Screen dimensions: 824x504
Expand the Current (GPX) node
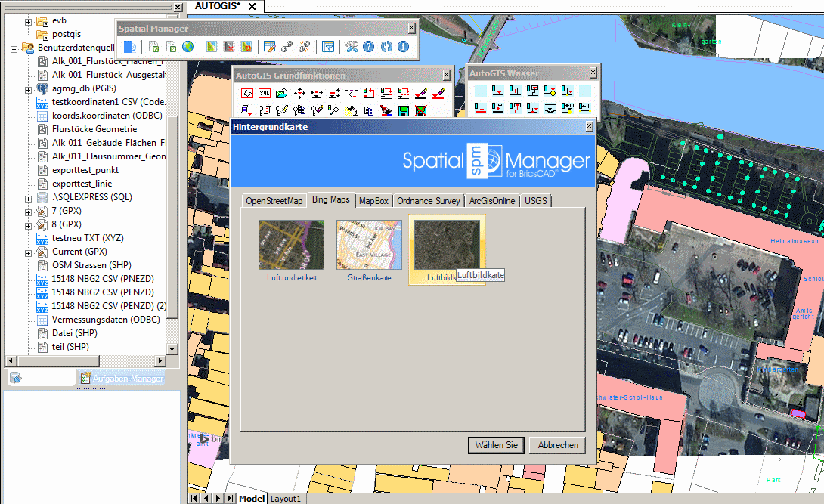tap(29, 254)
